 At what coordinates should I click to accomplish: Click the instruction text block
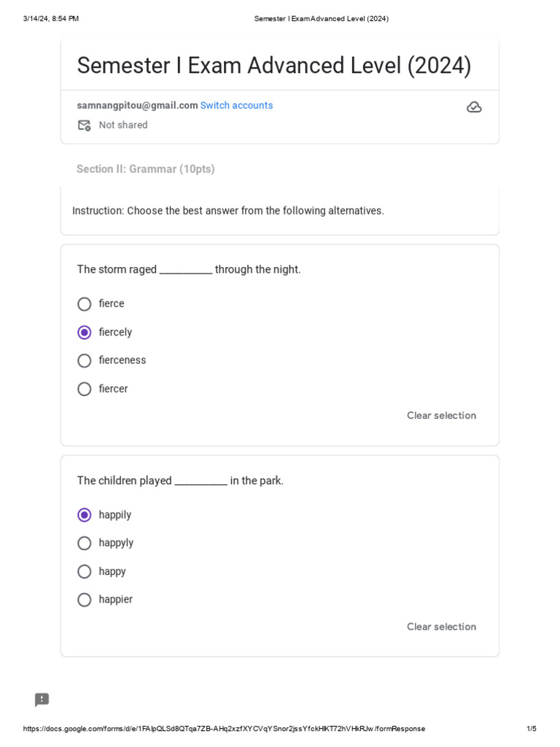click(x=228, y=211)
